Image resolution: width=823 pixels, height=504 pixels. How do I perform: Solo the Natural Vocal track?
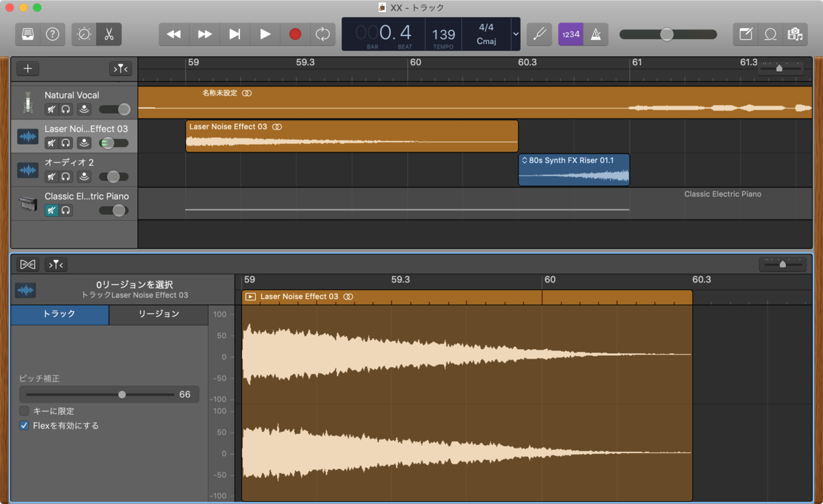(x=66, y=109)
